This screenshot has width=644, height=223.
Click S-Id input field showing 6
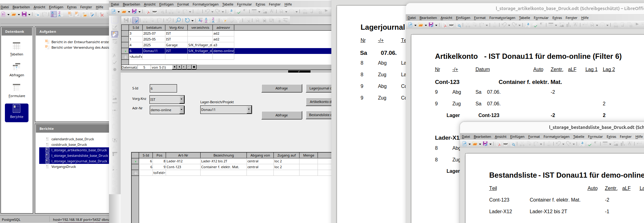(x=163, y=88)
